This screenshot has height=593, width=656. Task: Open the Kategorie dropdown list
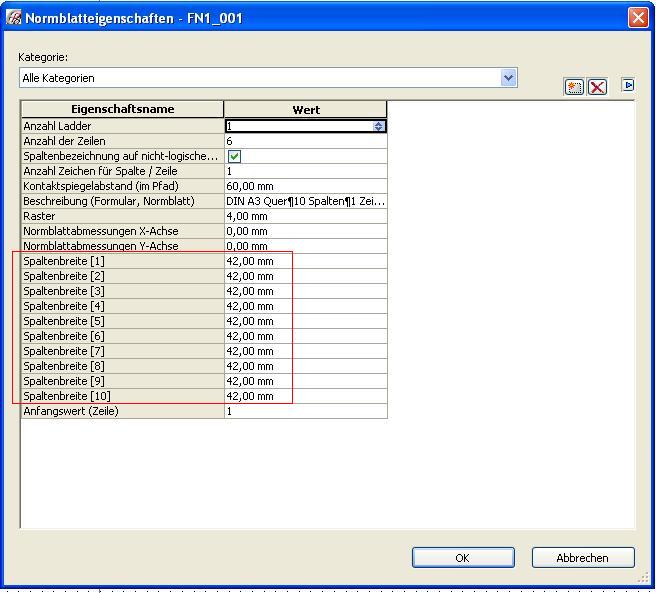tap(508, 78)
